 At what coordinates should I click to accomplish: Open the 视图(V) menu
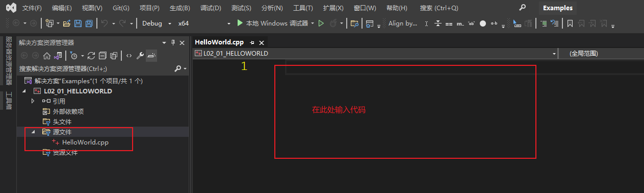92,8
